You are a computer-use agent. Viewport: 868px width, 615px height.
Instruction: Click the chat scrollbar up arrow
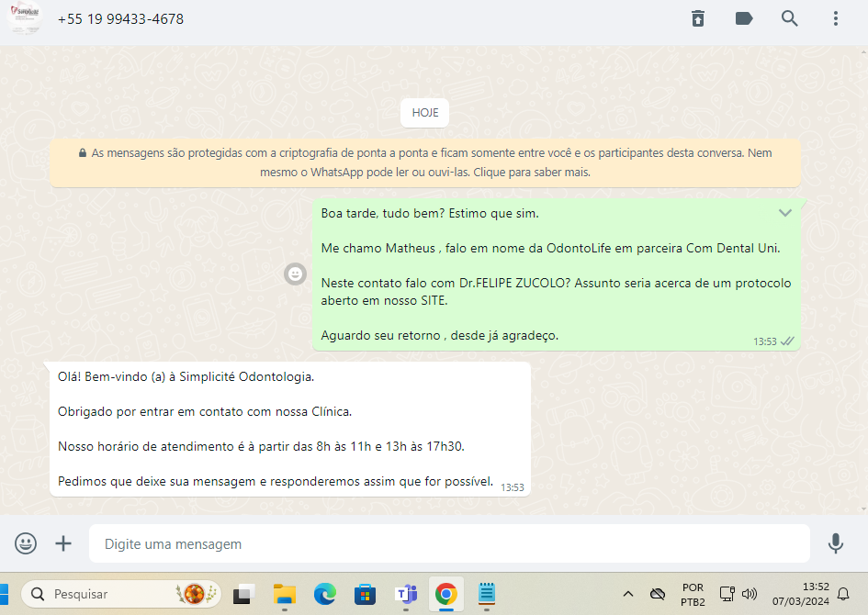click(x=863, y=52)
